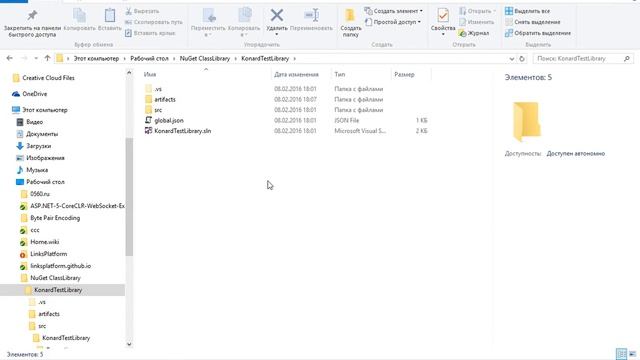Click the Up one level arrow
The height and width of the screenshot is (360, 640).
pos(47,58)
